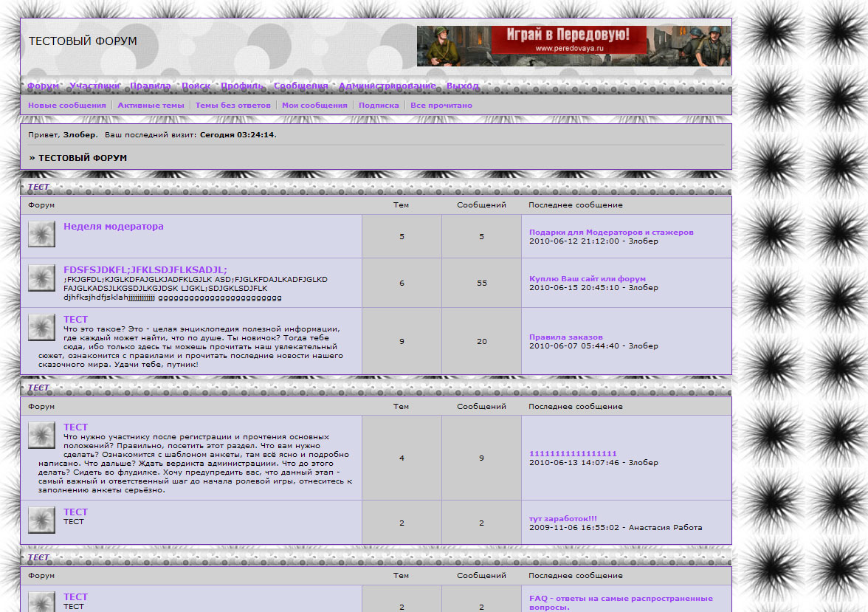
Task: Click the icon beside the forum last posted by Анастасия Работа
Action: [x=41, y=520]
